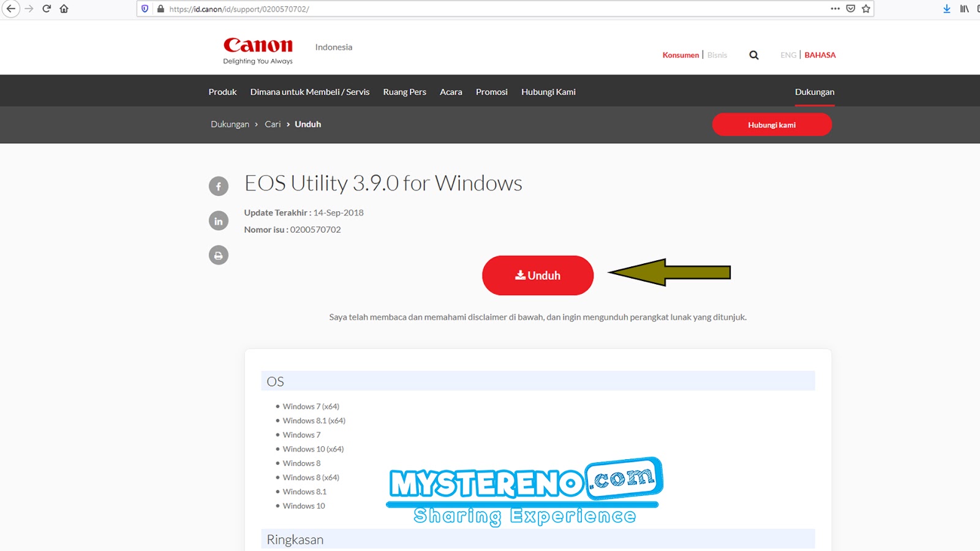This screenshot has height=551, width=980.
Task: Open the Ruang Pers menu
Action: click(x=405, y=92)
